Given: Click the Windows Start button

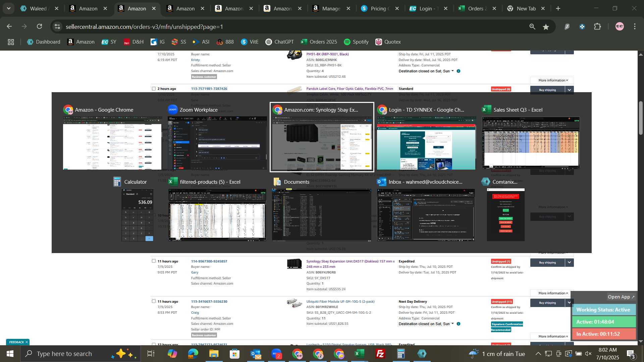Looking at the screenshot, I should (x=10, y=354).
